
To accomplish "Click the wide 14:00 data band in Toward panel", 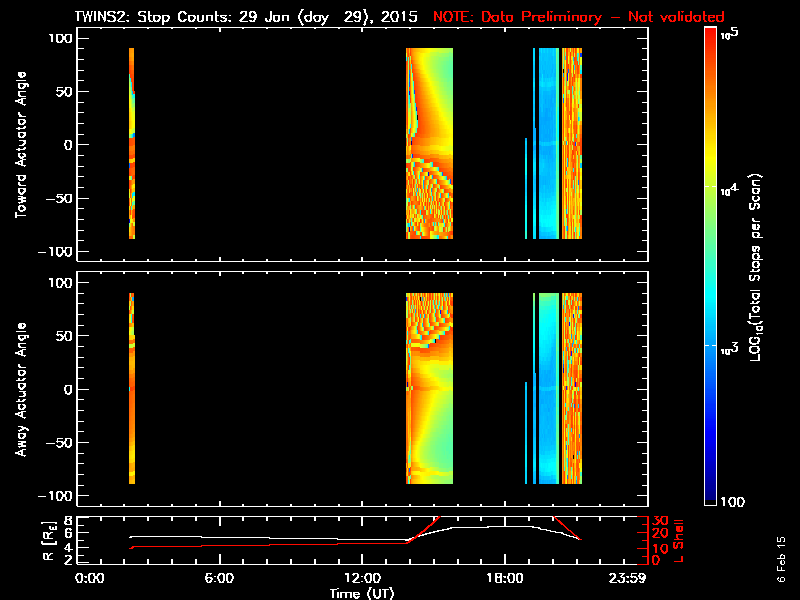I will click(430, 144).
